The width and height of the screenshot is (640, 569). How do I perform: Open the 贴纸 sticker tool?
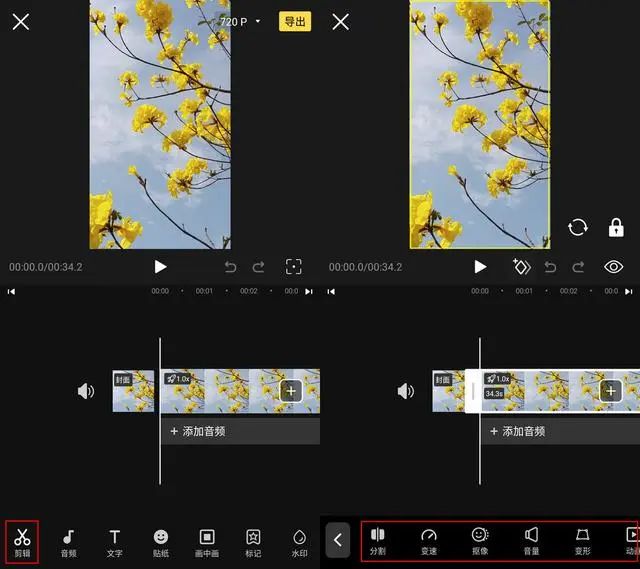click(161, 543)
